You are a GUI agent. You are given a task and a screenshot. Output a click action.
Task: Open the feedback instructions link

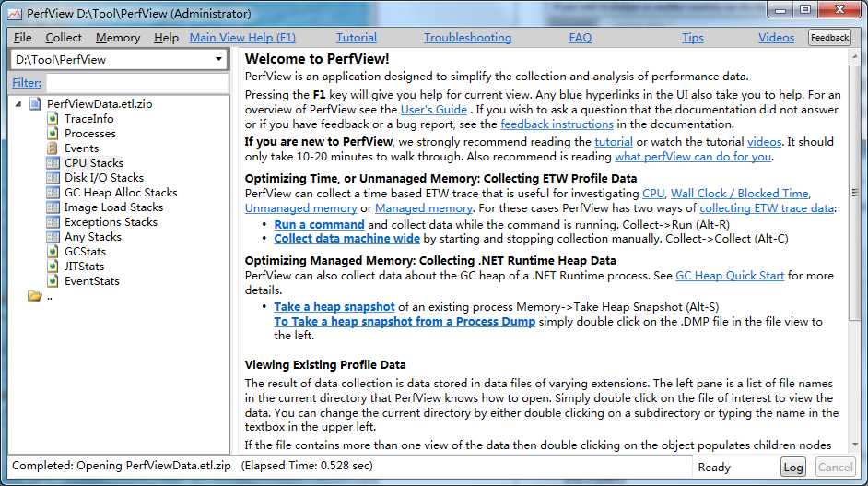pos(557,124)
